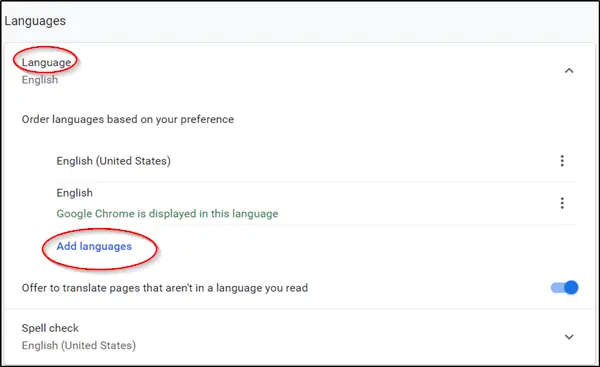Viewport: 600px width, 367px height.
Task: Click the Language section title
Action: pyautogui.click(x=46, y=62)
